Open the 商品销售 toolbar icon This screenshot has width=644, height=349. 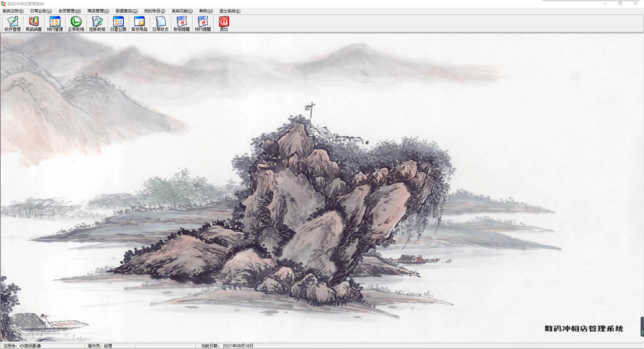tap(34, 24)
